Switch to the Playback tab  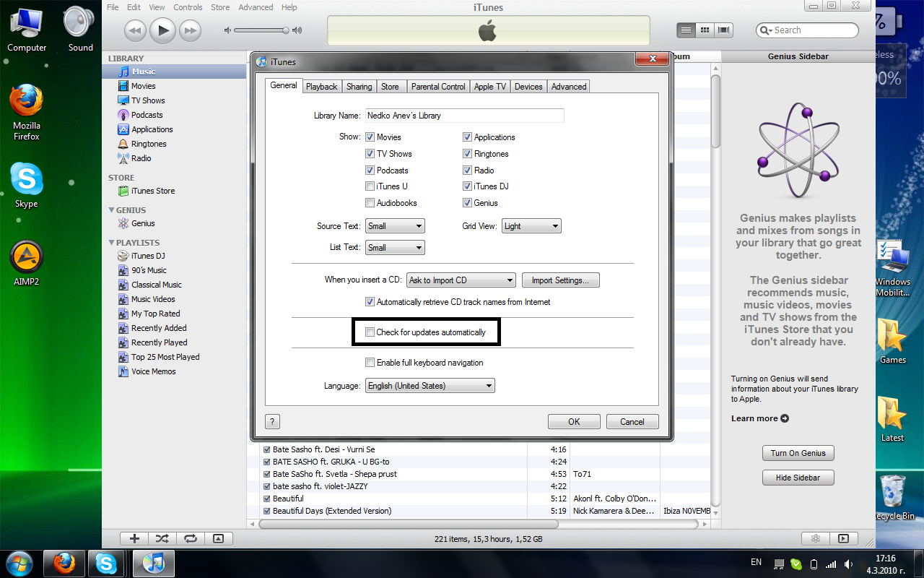pyautogui.click(x=321, y=87)
